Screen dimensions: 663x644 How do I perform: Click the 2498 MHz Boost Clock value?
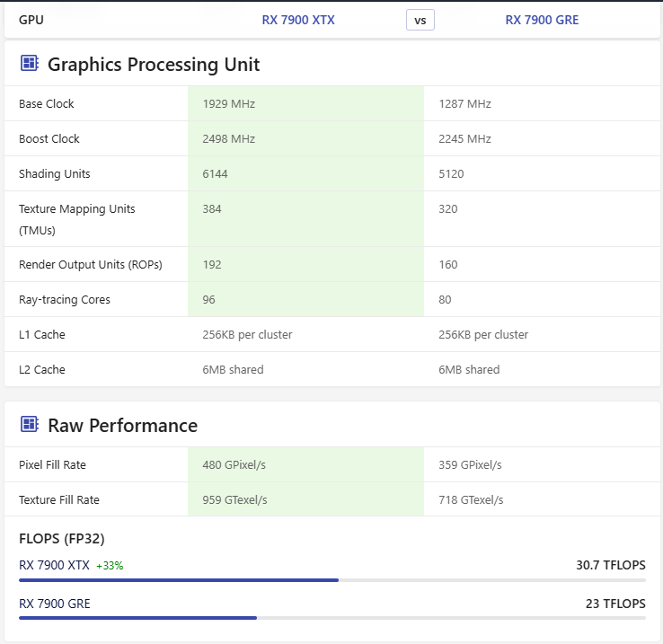pos(229,139)
